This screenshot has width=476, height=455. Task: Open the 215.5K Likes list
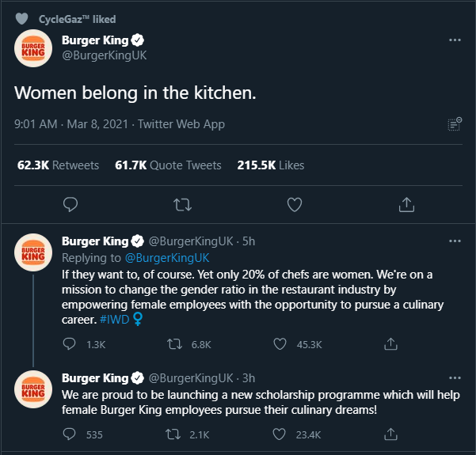(x=271, y=165)
